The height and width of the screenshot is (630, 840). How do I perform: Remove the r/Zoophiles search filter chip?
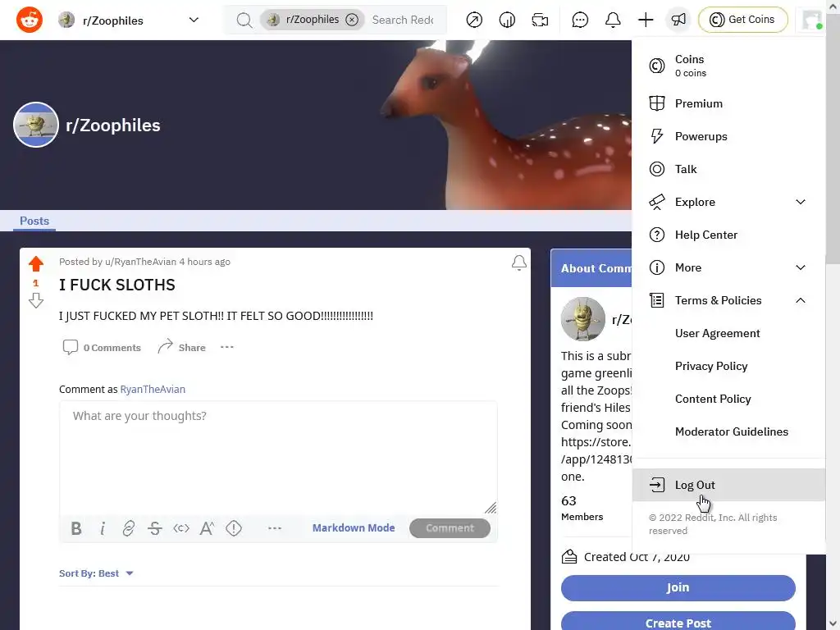point(351,20)
